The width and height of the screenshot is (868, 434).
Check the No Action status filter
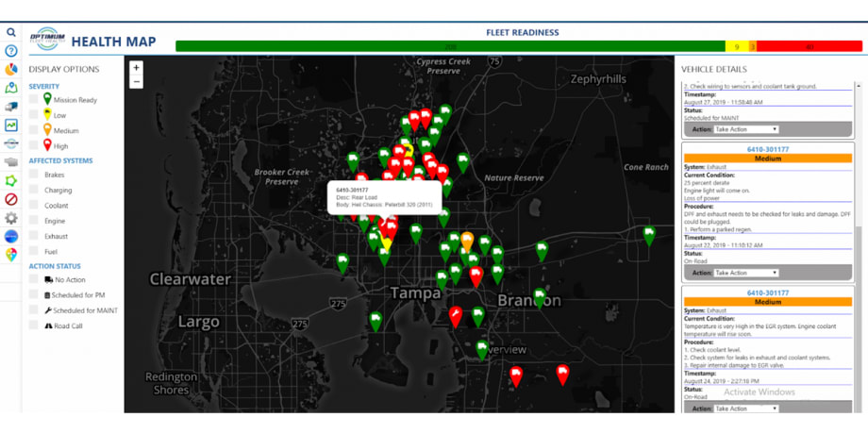pos(34,279)
